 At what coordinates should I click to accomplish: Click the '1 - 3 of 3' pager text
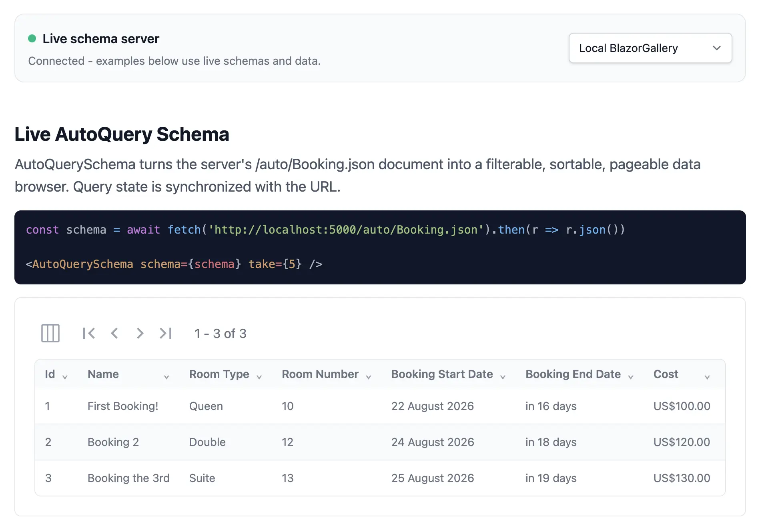pyautogui.click(x=221, y=333)
